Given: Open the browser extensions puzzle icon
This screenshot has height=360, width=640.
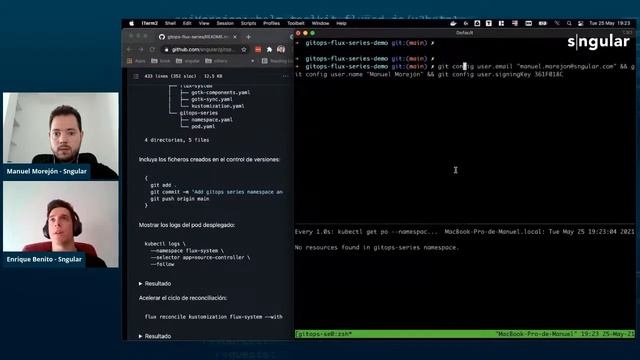Looking at the screenshot, I should 269,49.
